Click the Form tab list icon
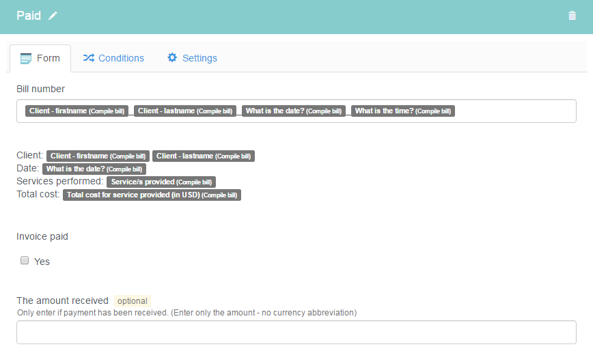593x364 pixels. point(26,59)
